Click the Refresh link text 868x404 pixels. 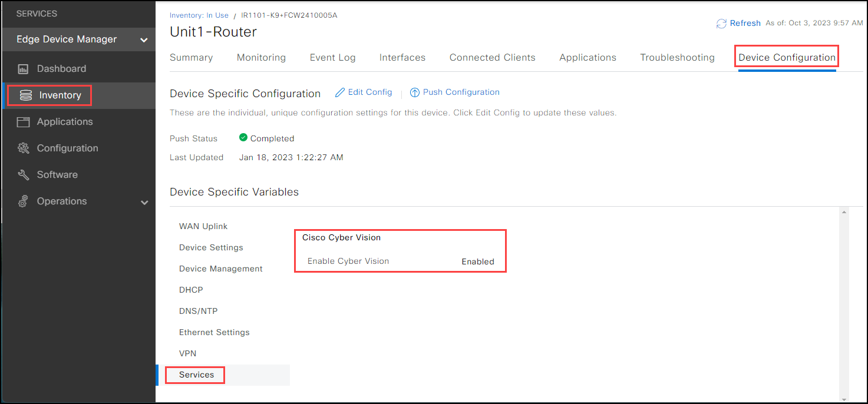[x=745, y=24]
